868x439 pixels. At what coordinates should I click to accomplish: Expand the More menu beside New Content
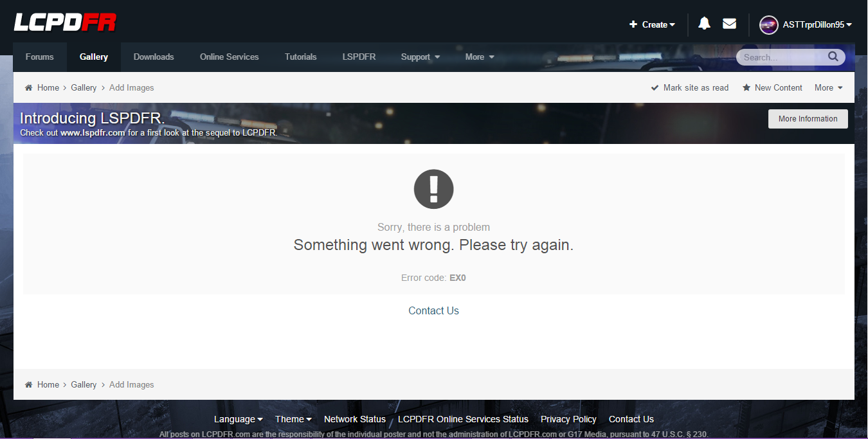coord(828,87)
